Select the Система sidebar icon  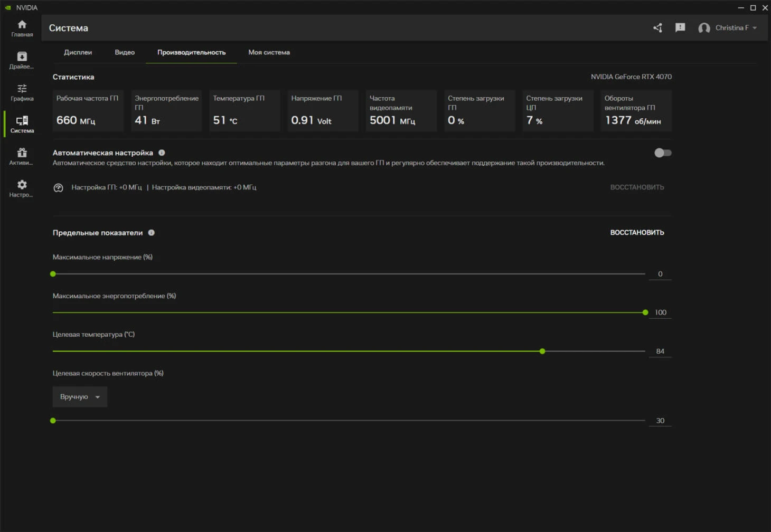22,125
